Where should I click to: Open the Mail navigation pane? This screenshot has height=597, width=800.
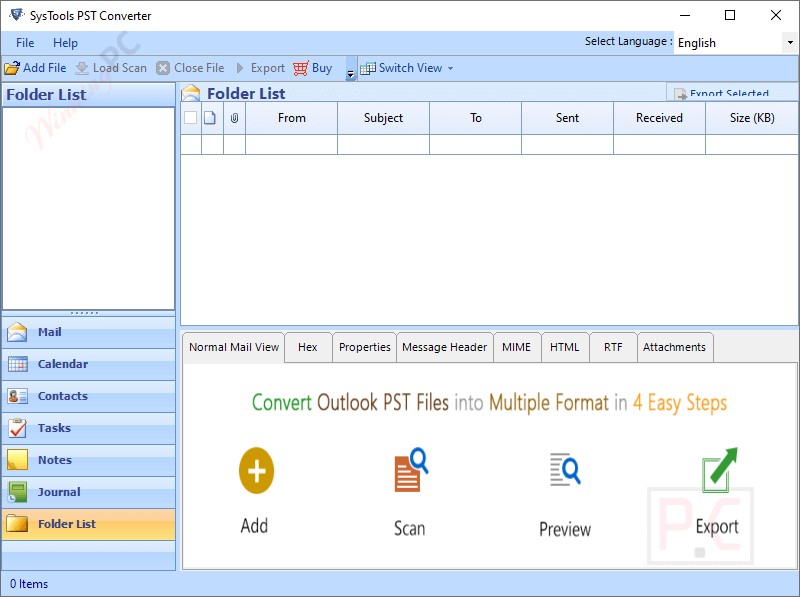(89, 332)
